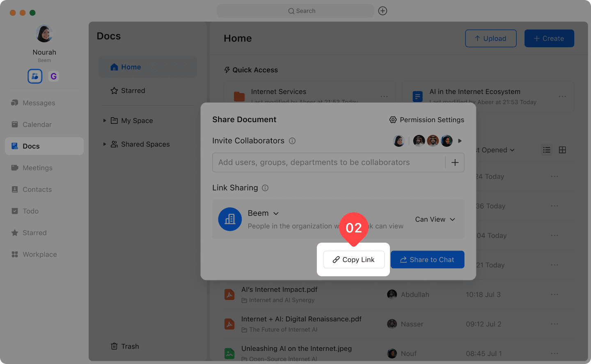The image size is (591, 364).
Task: Type in Add users collaborators field
Action: coord(328,163)
